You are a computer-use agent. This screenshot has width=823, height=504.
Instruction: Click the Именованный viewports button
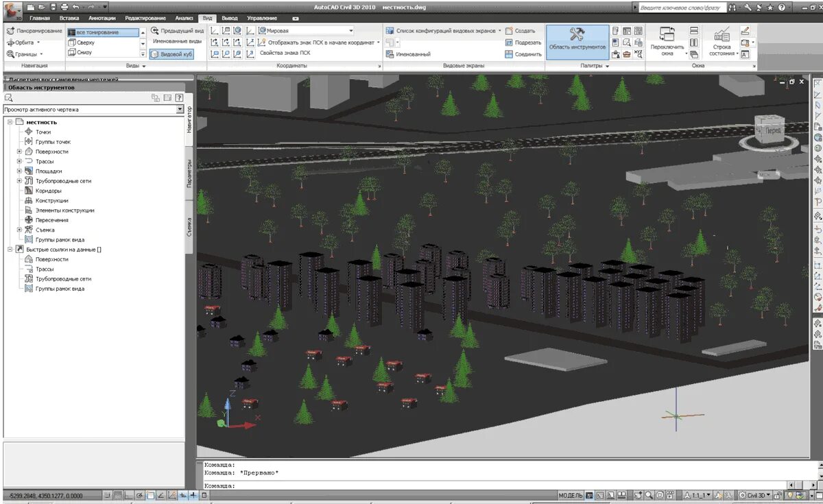pos(408,53)
